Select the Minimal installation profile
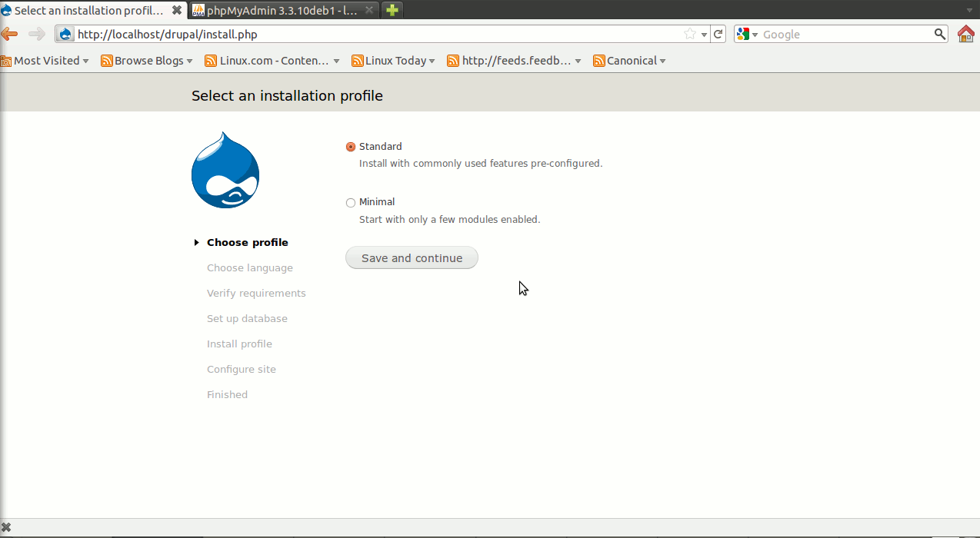This screenshot has width=980, height=538. pos(351,203)
